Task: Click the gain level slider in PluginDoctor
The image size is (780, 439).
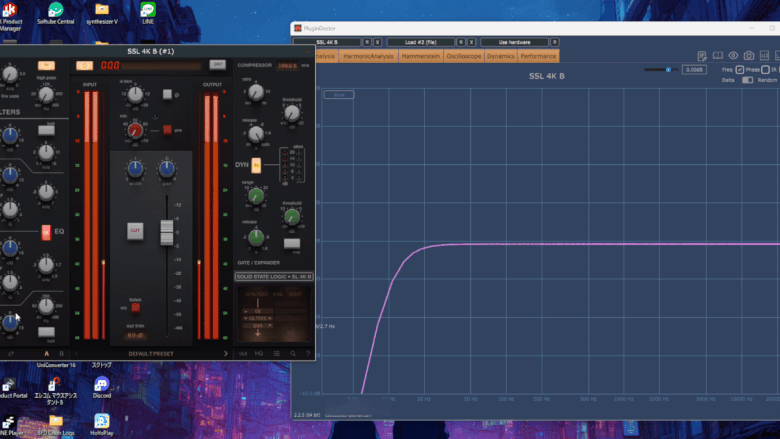Action: [669, 70]
